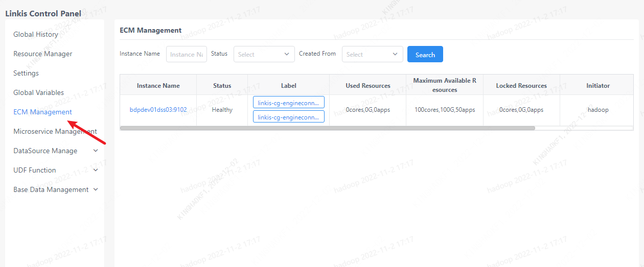The height and width of the screenshot is (267, 644).
Task: Open Global History in sidebar
Action: 36,34
